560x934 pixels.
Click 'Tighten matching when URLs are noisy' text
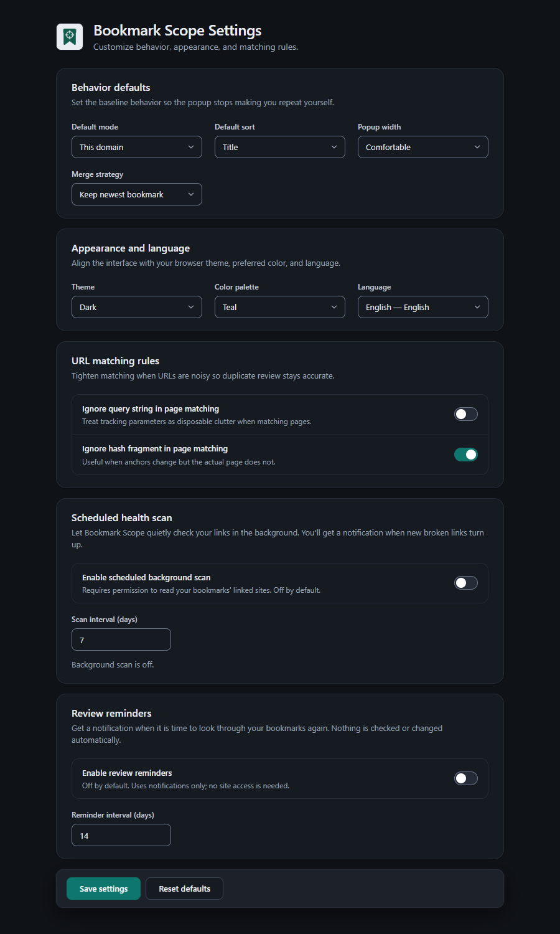pos(203,376)
